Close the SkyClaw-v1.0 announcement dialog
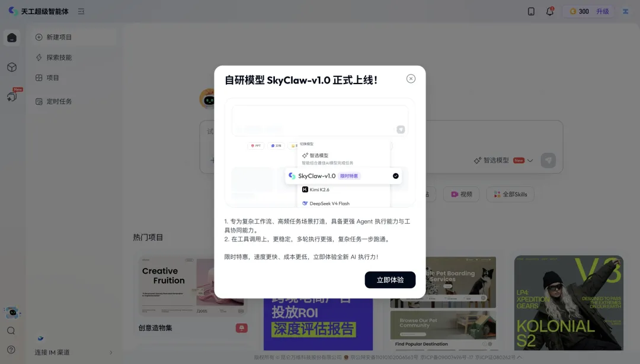 pyautogui.click(x=411, y=79)
